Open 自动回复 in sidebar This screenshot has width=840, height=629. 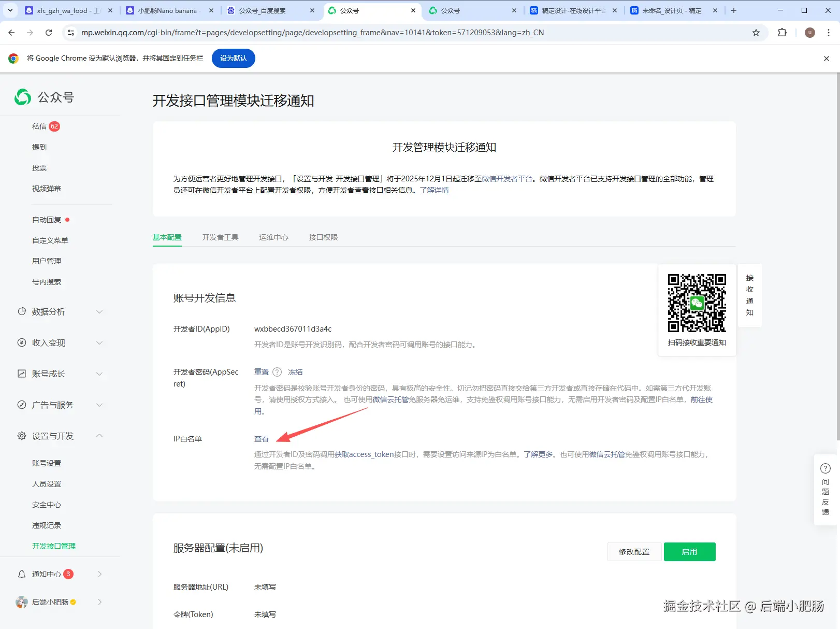point(47,220)
